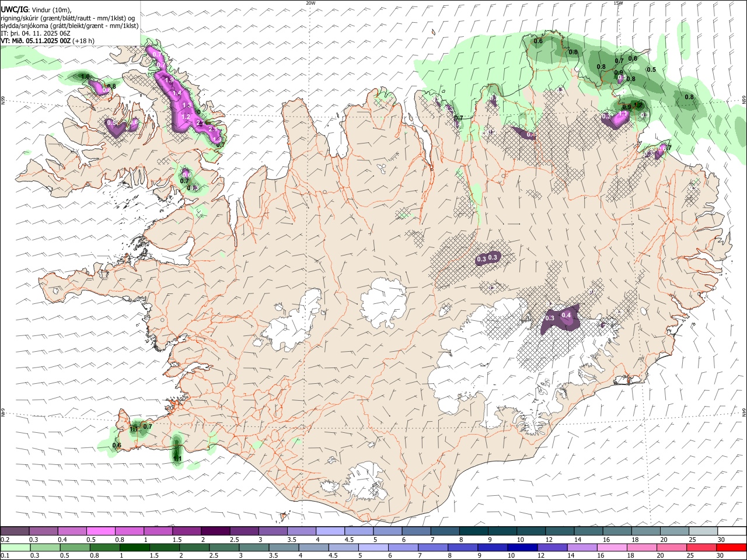Screen dimensions: 747x560
Task: Click the "0.2" label in the snow legend
Action: (5, 540)
